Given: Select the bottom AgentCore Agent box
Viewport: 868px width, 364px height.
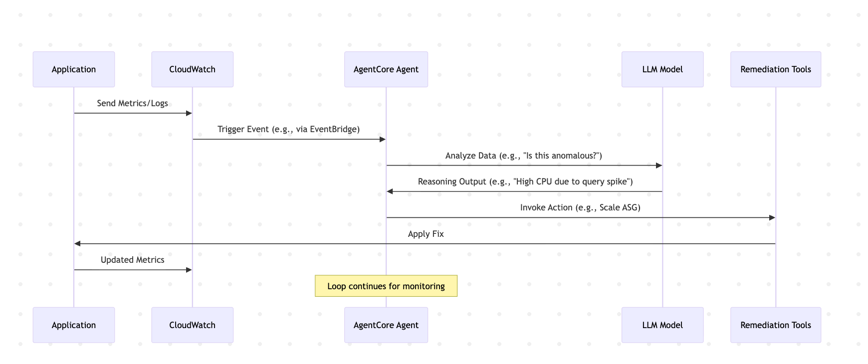Looking at the screenshot, I should point(386,325).
